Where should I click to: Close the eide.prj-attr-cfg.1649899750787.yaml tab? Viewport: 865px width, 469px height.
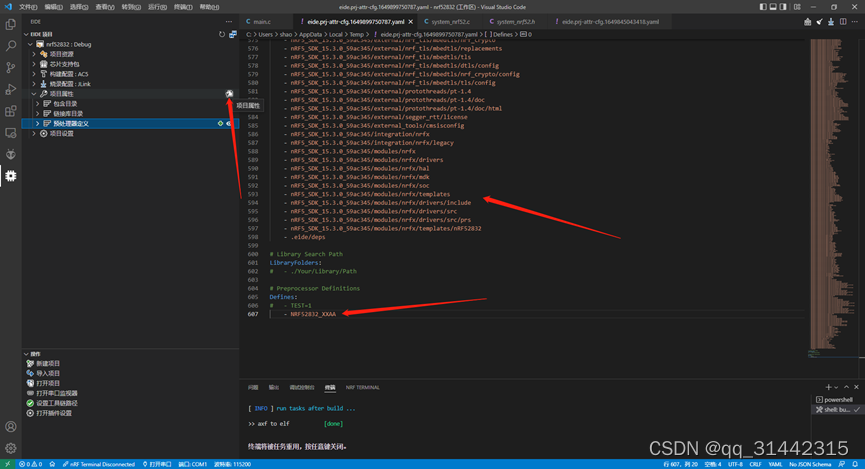click(410, 22)
